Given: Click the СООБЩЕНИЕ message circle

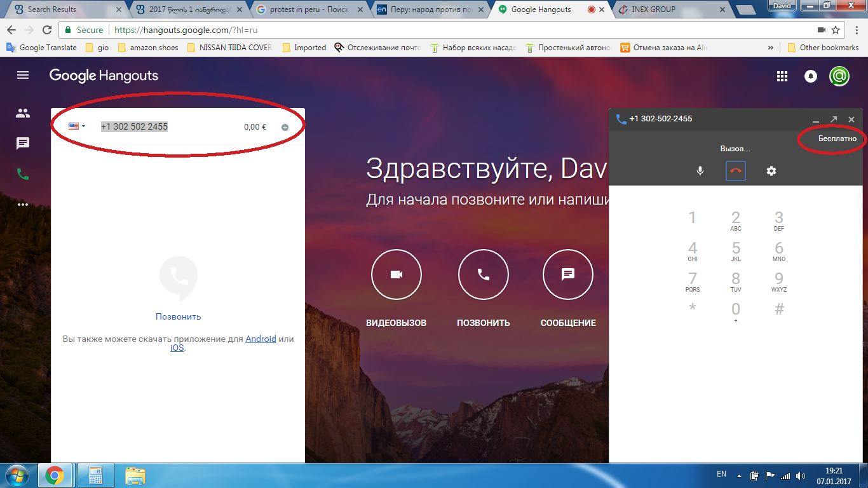Looking at the screenshot, I should 568,274.
